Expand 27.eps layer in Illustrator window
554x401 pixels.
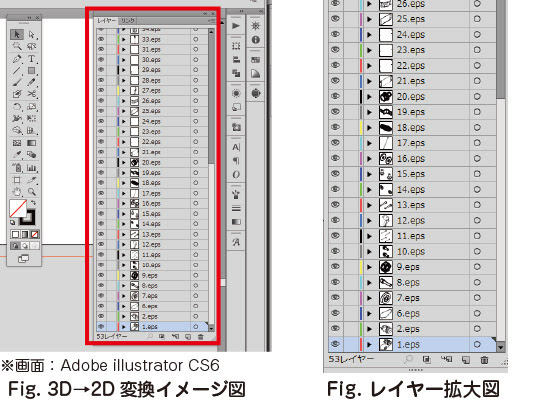(x=124, y=90)
